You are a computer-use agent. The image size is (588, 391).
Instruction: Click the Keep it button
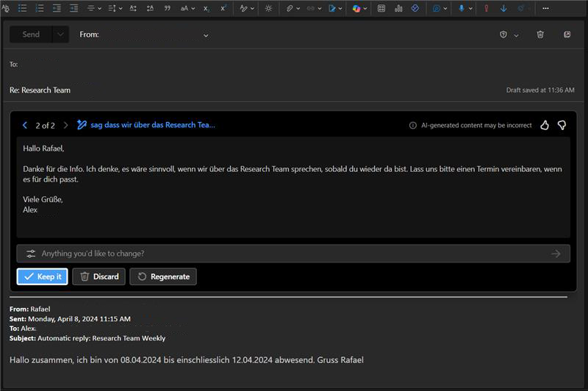(43, 276)
